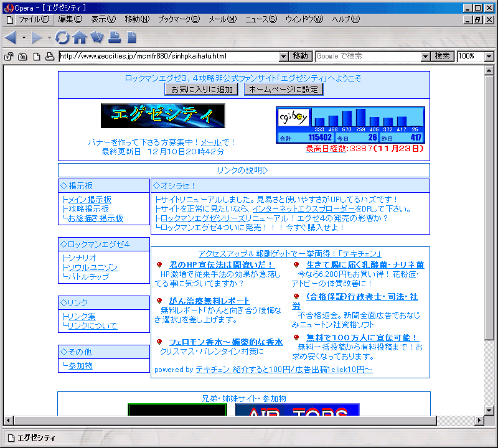Open the がん治療無料レポート link
The width and height of the screenshot is (498, 448).
pos(209,301)
